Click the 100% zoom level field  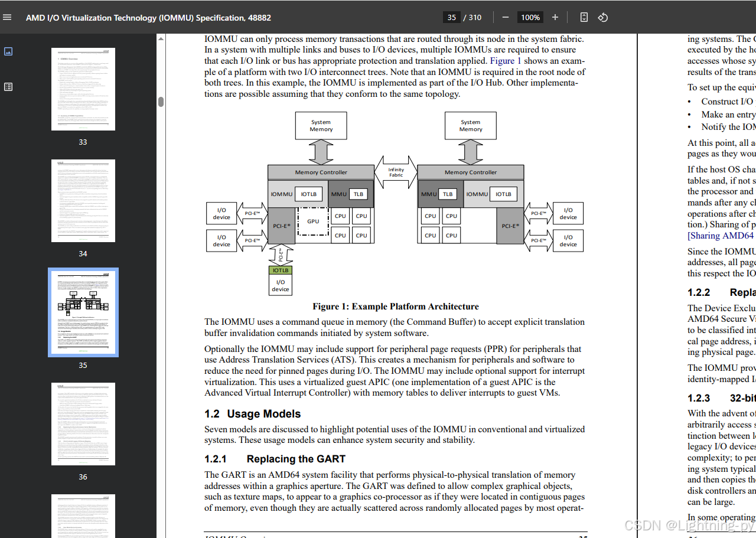pos(530,18)
